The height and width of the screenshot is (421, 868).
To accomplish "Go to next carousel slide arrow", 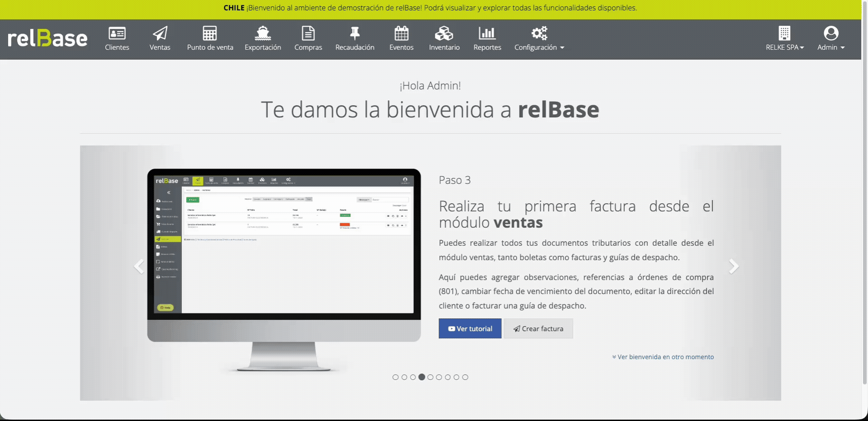I will coord(734,267).
